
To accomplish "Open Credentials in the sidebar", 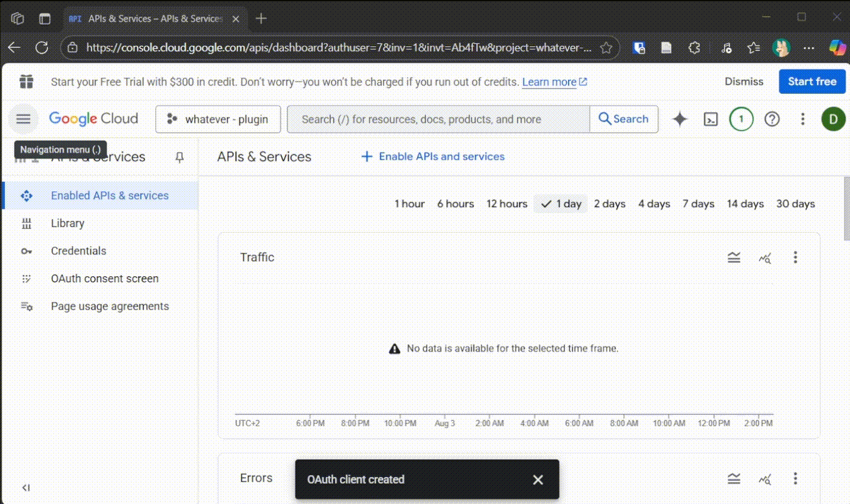I will (100, 251).
